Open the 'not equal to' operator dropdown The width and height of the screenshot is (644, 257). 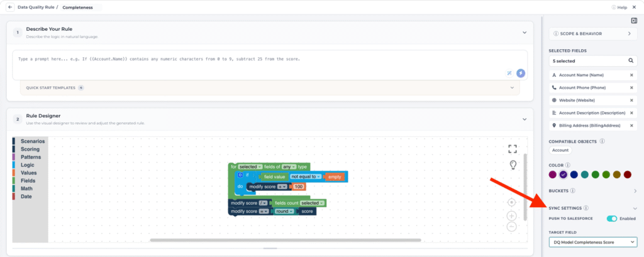click(x=306, y=177)
